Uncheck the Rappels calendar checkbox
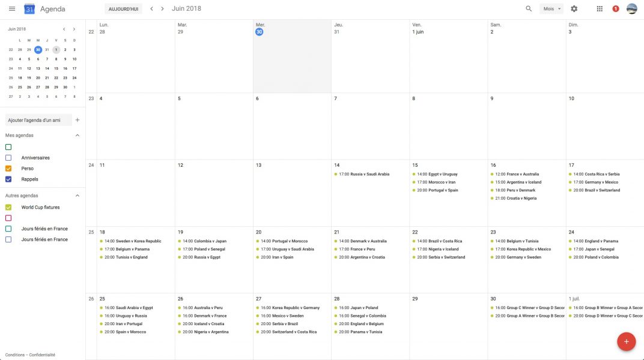644x360 pixels. [8, 179]
